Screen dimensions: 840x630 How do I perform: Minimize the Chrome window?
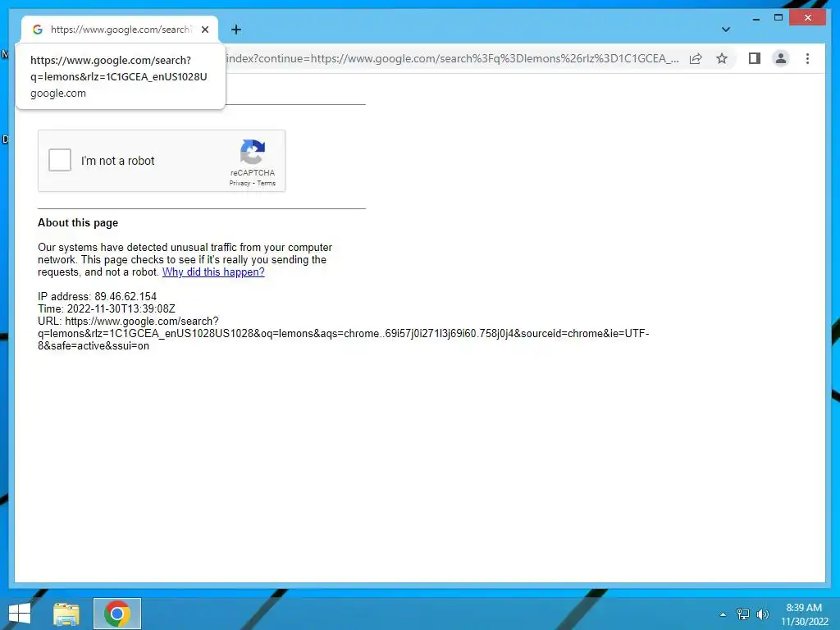point(756,18)
